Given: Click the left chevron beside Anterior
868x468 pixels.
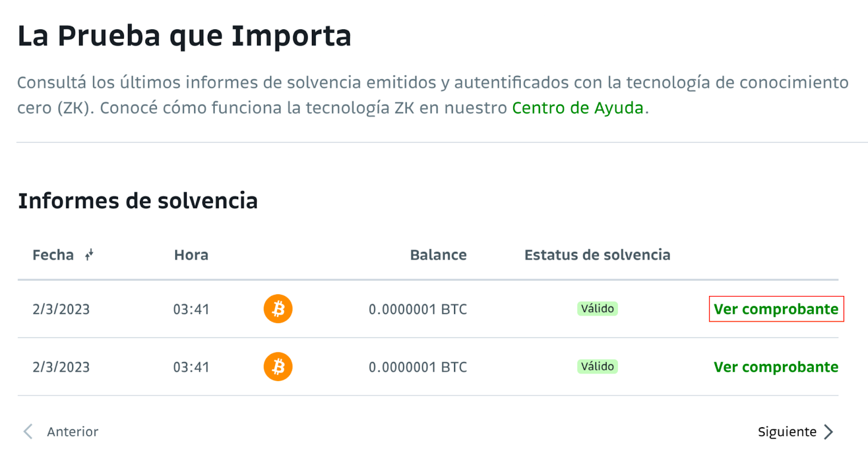Looking at the screenshot, I should click(x=28, y=432).
